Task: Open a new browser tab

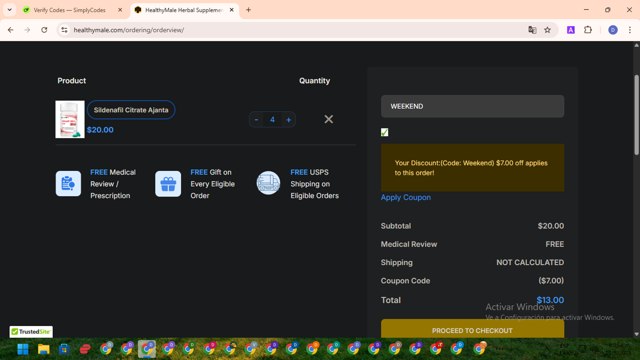Action: tap(248, 10)
